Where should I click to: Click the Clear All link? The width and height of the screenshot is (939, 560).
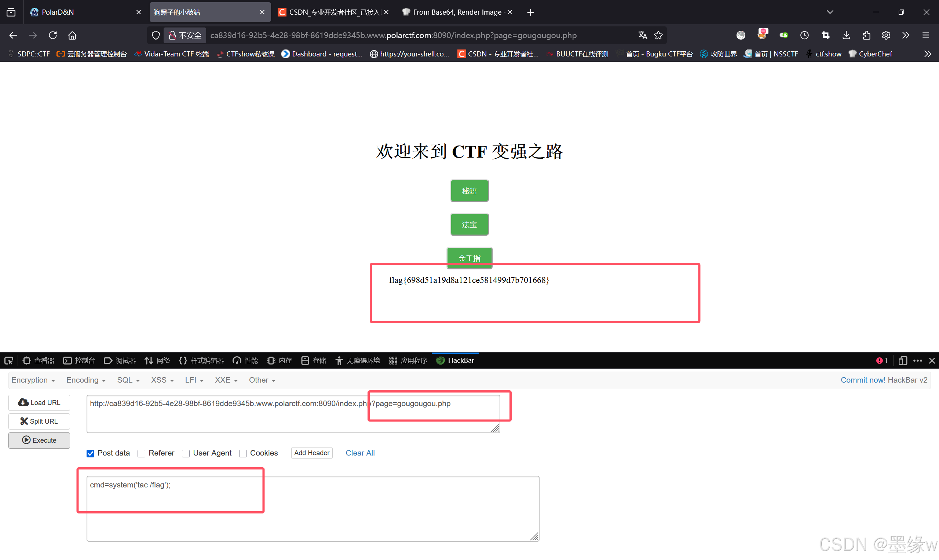tap(360, 453)
